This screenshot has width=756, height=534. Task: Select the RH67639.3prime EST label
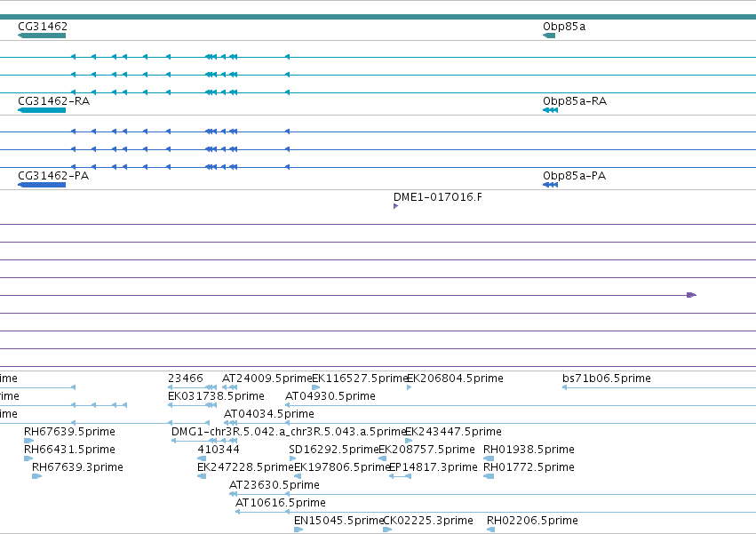[77, 467]
